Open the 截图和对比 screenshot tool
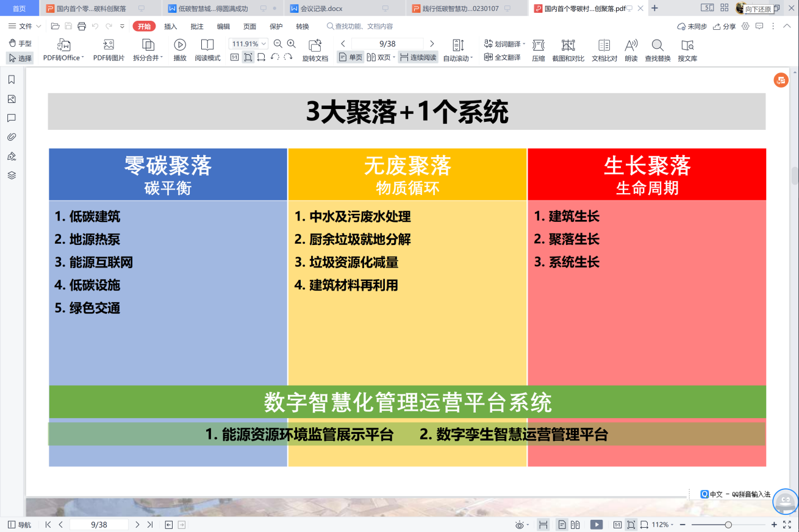799x532 pixels. click(568, 45)
